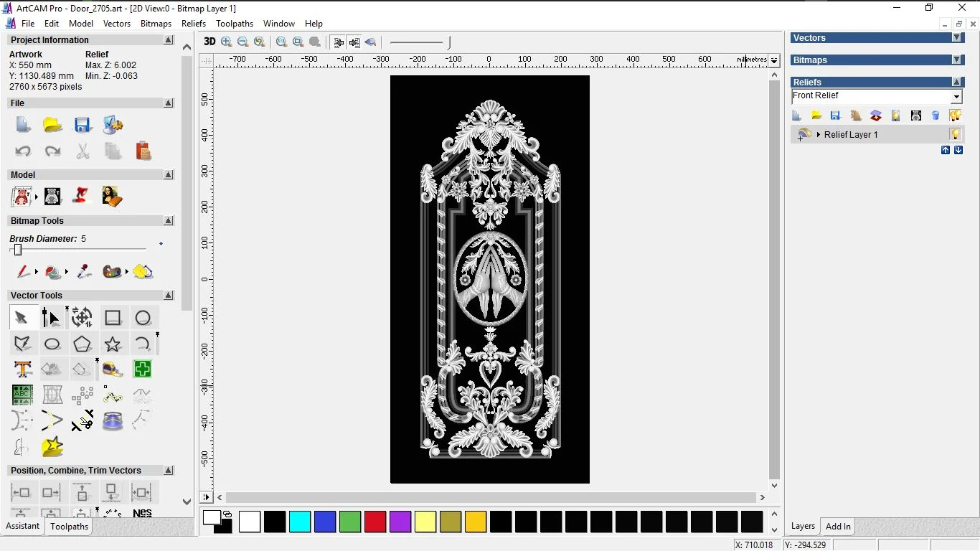This screenshot has height=551, width=980.
Task: Expand the Bitmaps panel
Action: tap(956, 60)
